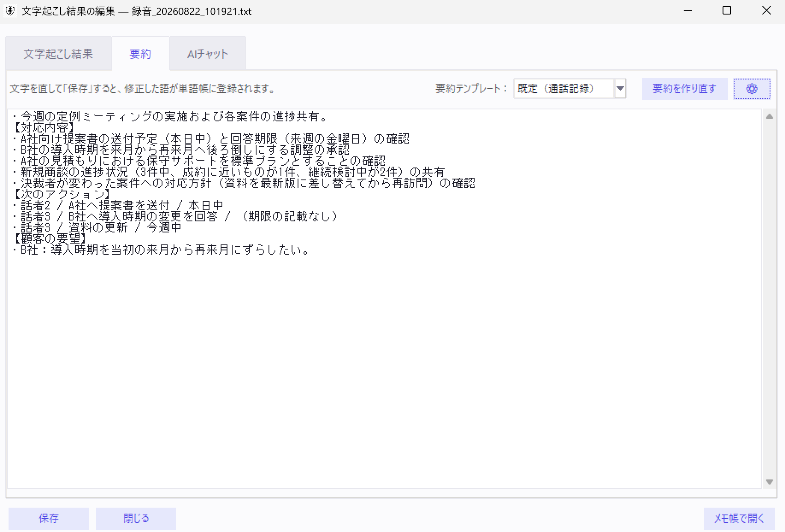The image size is (785, 532).
Task: Maximize the window
Action: point(727,11)
